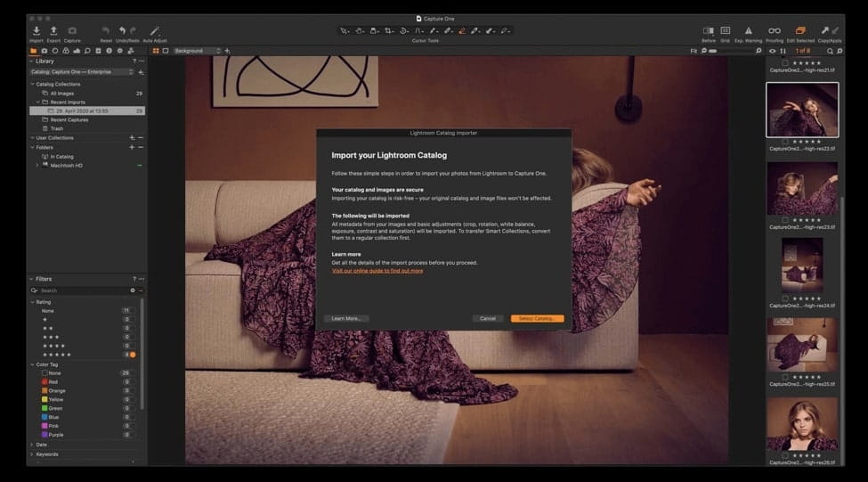Click the Filters Search field
Viewport: 868px width, 482px height.
point(83,290)
